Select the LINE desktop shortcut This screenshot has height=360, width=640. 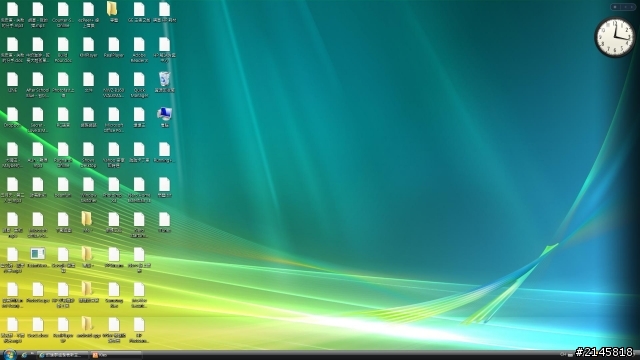point(12,83)
